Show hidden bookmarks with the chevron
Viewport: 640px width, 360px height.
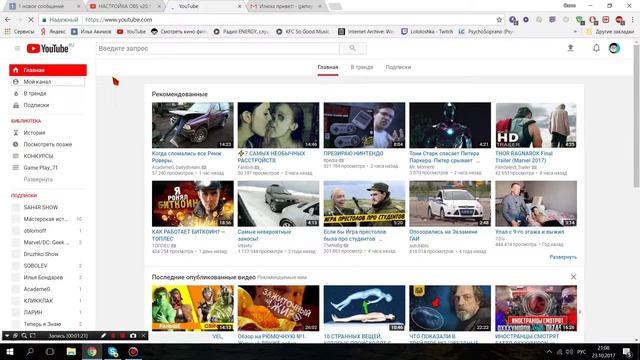(575, 31)
